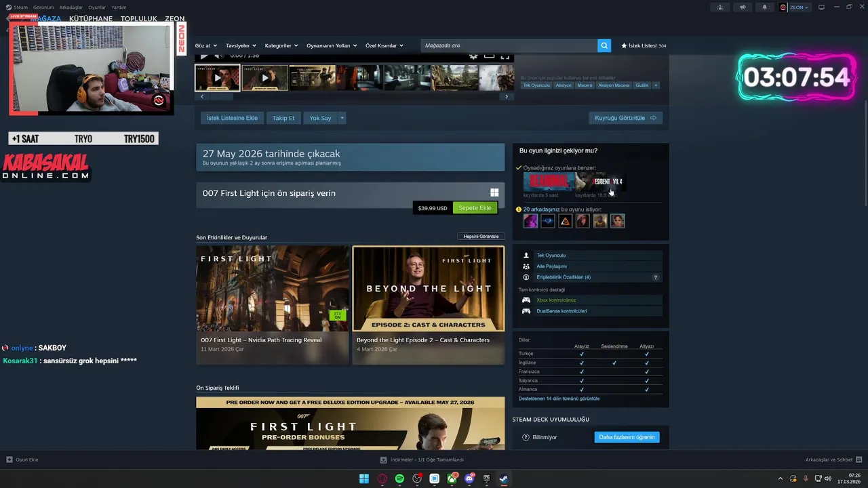The image size is (868, 488).
Task: Open the ZEON account dropdown
Action: (798, 7)
